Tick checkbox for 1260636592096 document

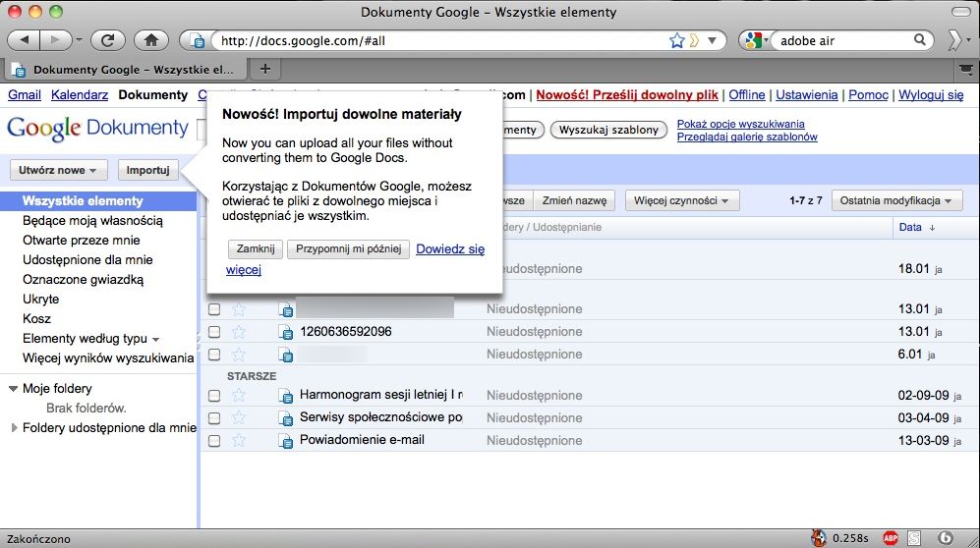click(x=214, y=332)
